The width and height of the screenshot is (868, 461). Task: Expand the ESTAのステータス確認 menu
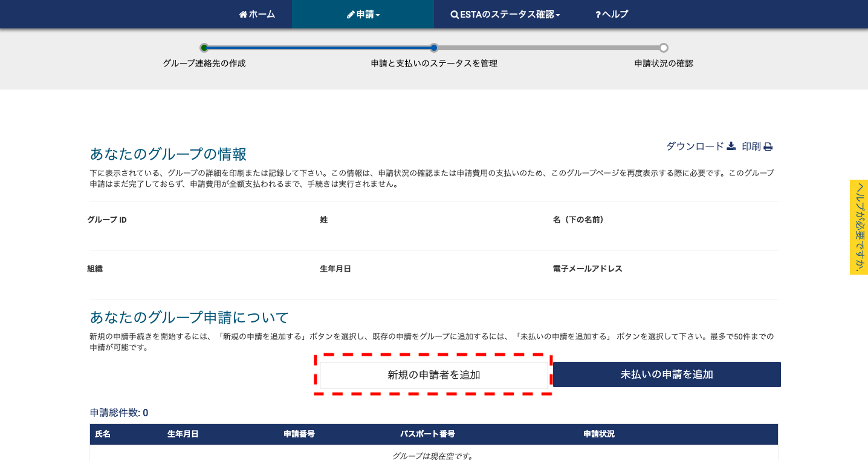[505, 14]
